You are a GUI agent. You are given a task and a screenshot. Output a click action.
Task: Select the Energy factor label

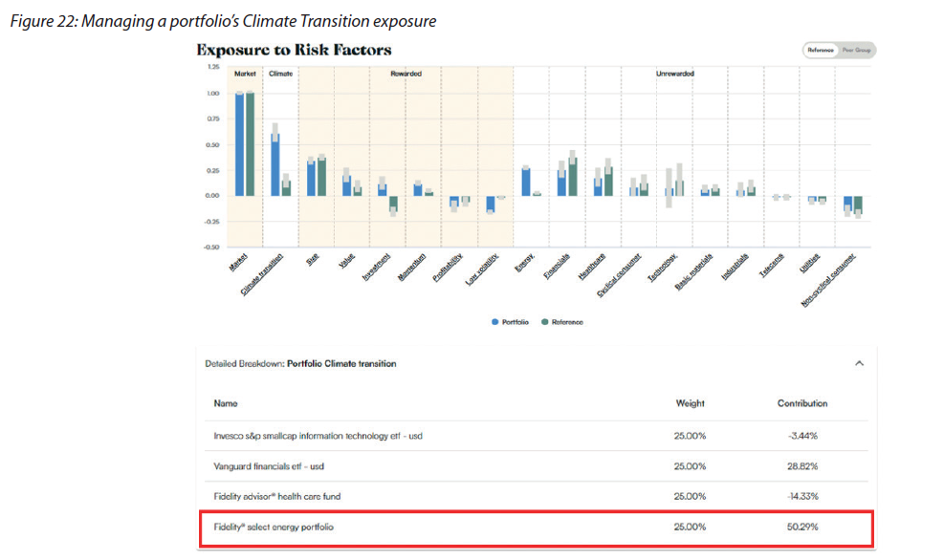524,262
